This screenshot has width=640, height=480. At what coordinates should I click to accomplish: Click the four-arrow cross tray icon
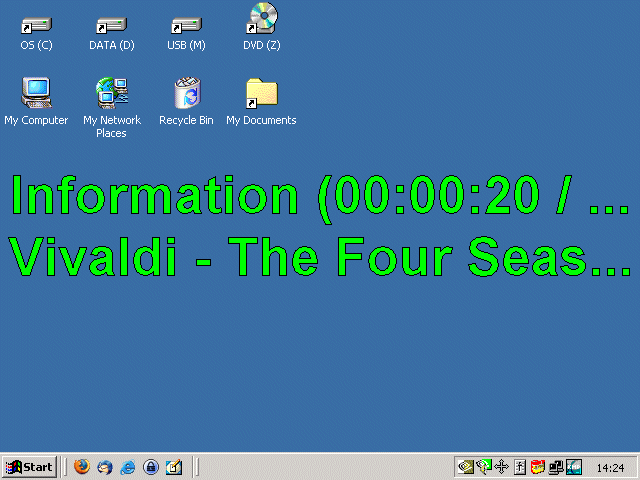pyautogui.click(x=502, y=467)
